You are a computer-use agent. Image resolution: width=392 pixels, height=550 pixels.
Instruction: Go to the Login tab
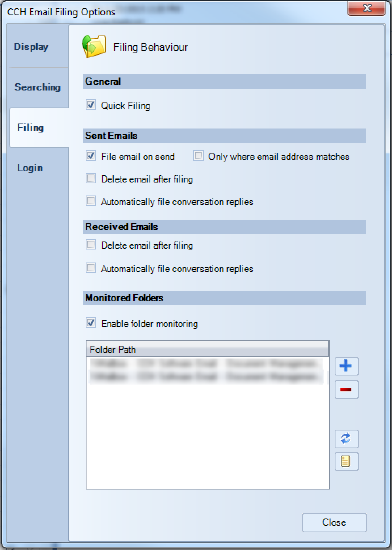[39, 168]
